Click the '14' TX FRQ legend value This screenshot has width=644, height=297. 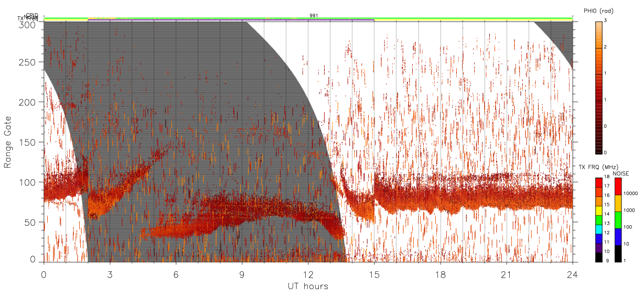(x=607, y=214)
